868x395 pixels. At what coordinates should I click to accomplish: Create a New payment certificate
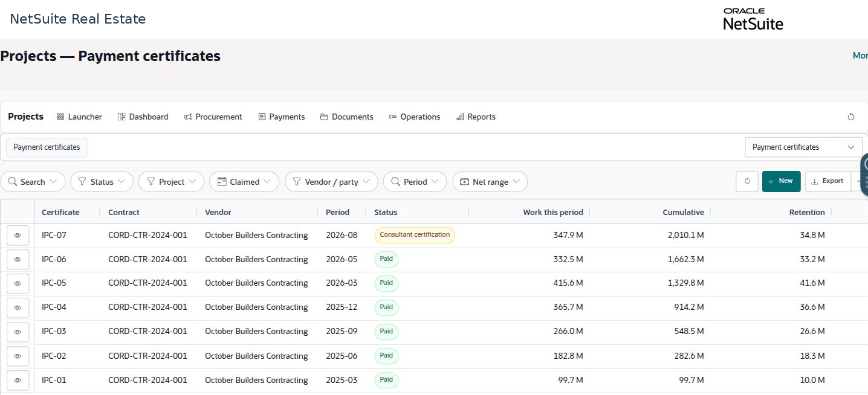(781, 181)
